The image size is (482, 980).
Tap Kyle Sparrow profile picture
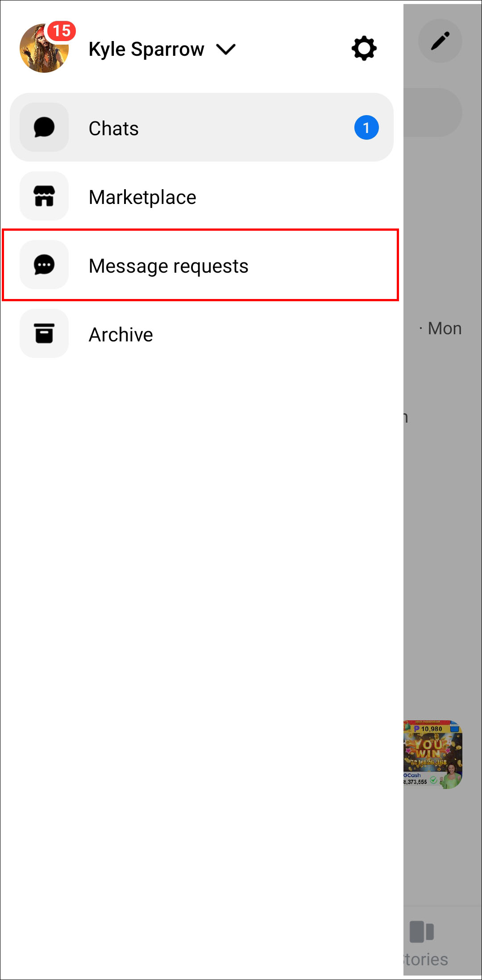tap(44, 48)
